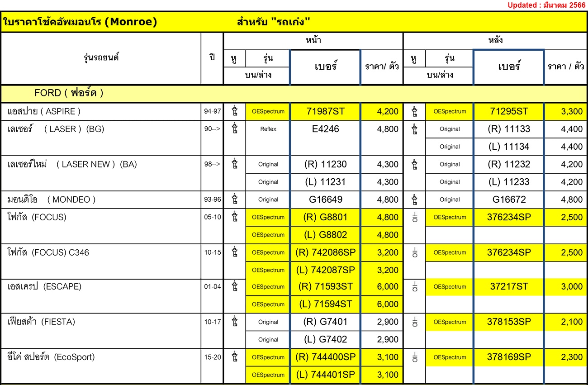The height and width of the screenshot is (385, 588).
Task: Click the front strut icon in FOCUS 05-10 row
Action: tap(234, 217)
